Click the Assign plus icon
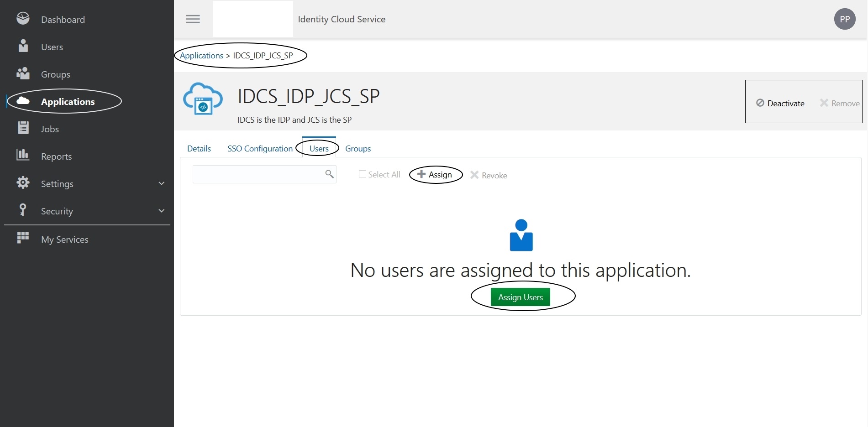This screenshot has height=427, width=868. (x=421, y=174)
